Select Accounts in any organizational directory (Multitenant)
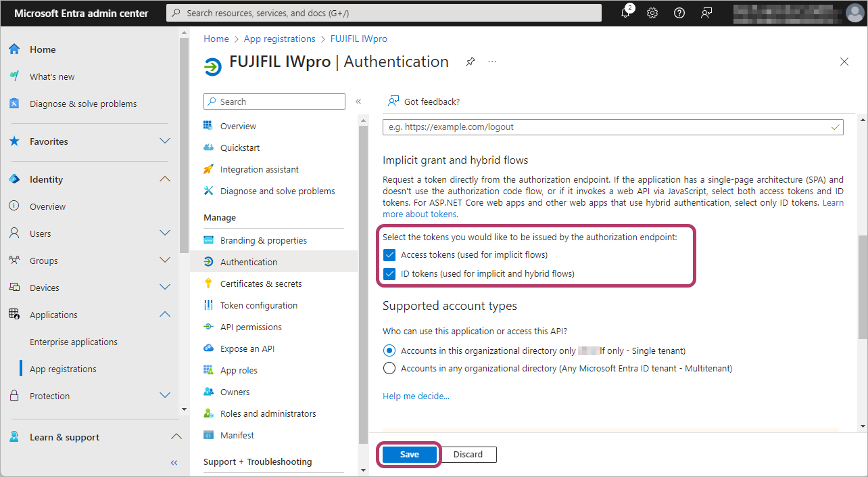868x477 pixels. (x=389, y=369)
